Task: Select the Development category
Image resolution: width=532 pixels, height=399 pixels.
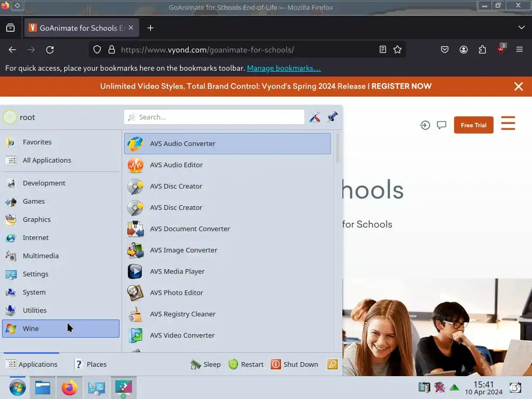Action: [61, 183]
